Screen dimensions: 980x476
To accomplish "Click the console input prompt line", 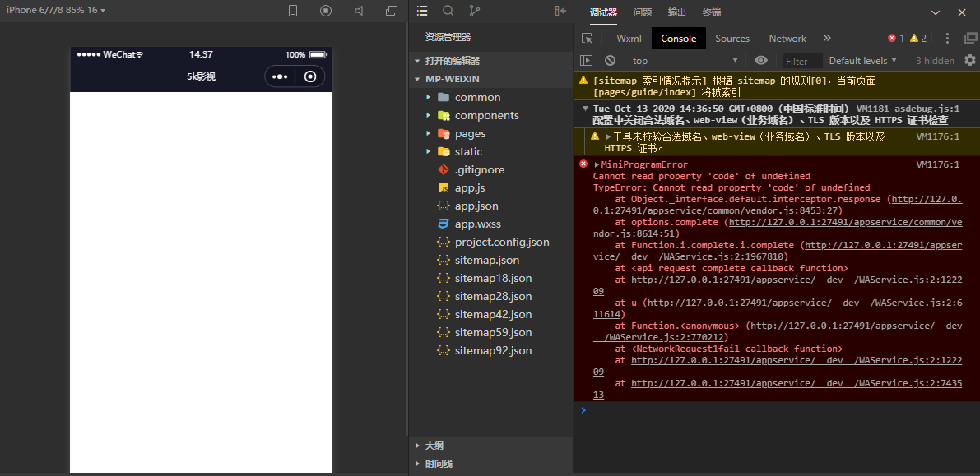I will pyautogui.click(x=776, y=410).
